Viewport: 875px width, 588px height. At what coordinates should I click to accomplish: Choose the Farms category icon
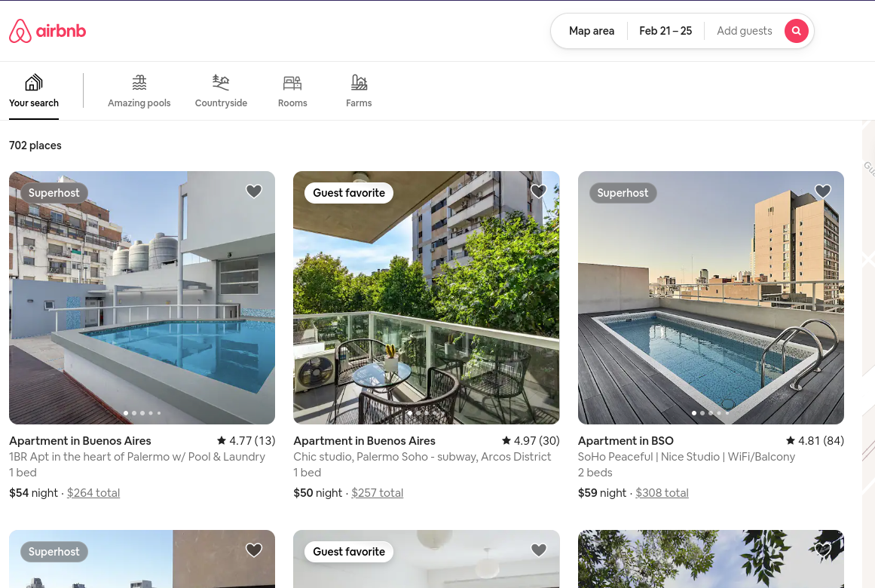tap(359, 82)
